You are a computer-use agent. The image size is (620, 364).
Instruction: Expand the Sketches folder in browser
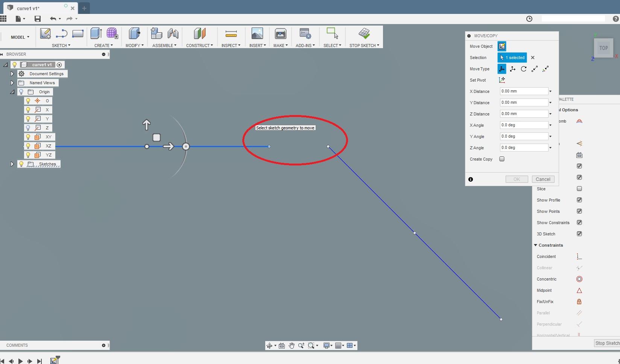pos(12,164)
